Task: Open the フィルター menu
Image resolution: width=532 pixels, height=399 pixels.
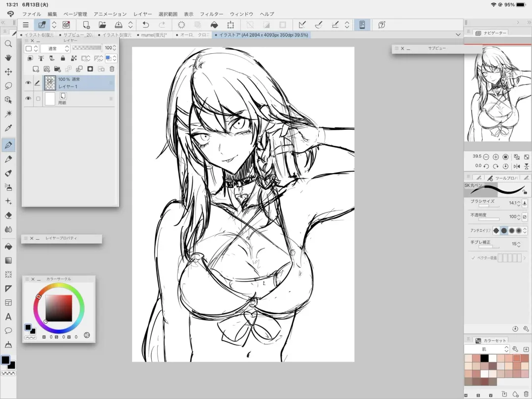Action: 211,14
